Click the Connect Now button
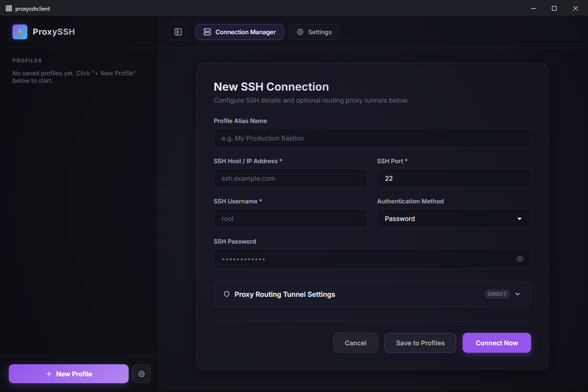The height and width of the screenshot is (392, 588). tap(497, 343)
